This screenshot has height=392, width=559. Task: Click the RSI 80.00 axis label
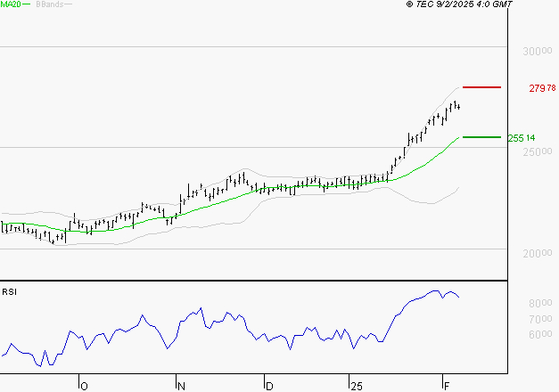pyautogui.click(x=540, y=303)
